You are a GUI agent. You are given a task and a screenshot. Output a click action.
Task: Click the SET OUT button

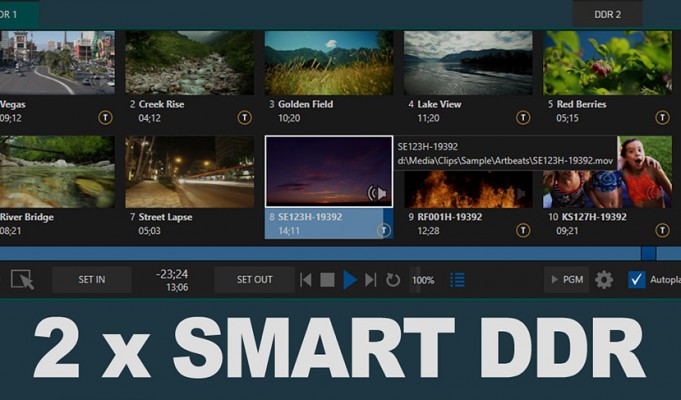255,280
